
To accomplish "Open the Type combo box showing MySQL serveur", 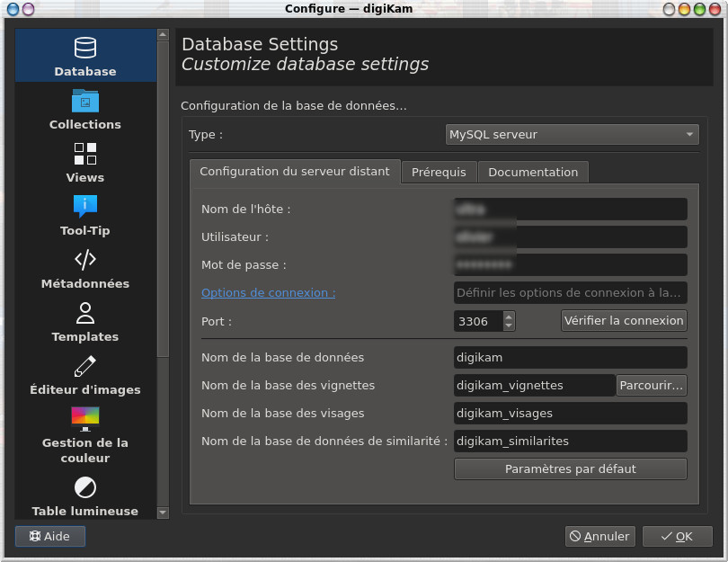I will 572,135.
